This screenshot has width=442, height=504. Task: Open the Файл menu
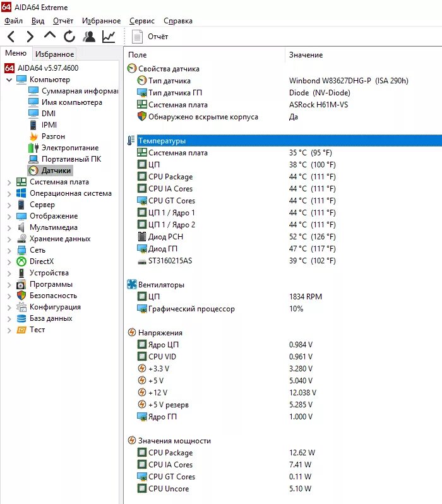(x=13, y=21)
